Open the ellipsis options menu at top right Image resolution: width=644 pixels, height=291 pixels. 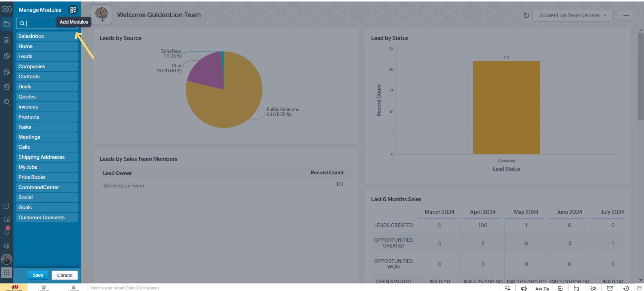[626, 15]
